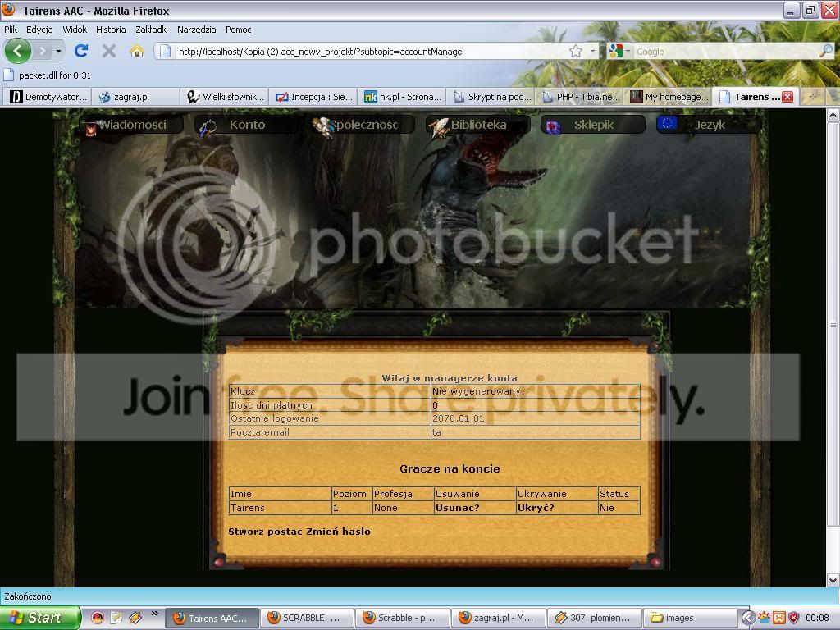Switch to the nk.pl Strona tab
The height and width of the screenshot is (630, 840).
(x=401, y=97)
